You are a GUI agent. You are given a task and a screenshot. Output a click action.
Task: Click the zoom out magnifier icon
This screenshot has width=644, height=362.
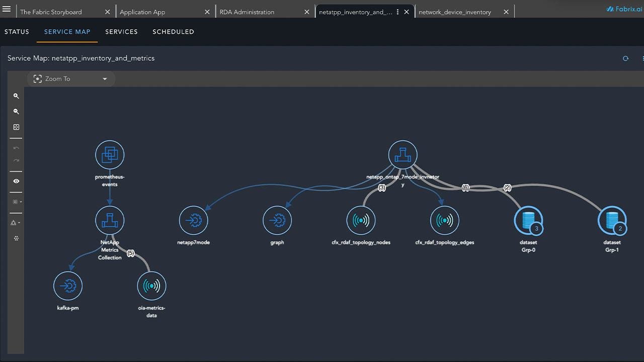pyautogui.click(x=16, y=112)
